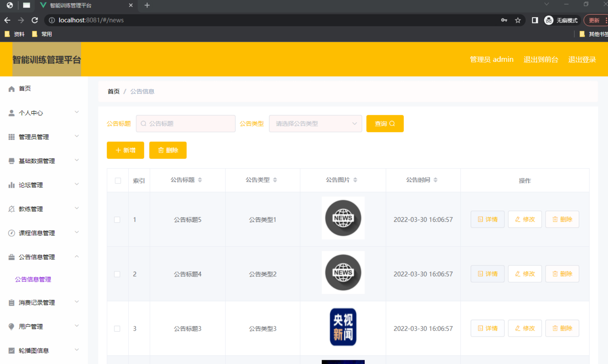
Task: Click 修改 for 公告标题4 row
Action: tap(525, 274)
